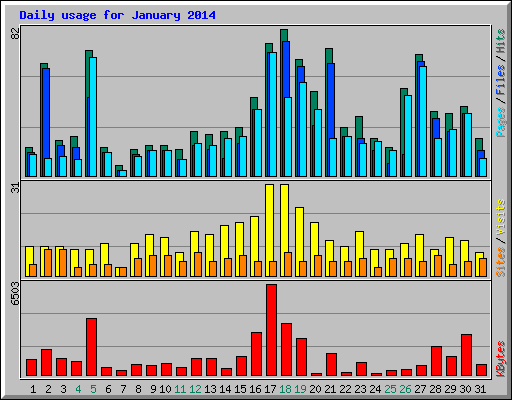This screenshot has width=512, height=400.
Task: Click the Sites legend label
Action: pos(501,262)
